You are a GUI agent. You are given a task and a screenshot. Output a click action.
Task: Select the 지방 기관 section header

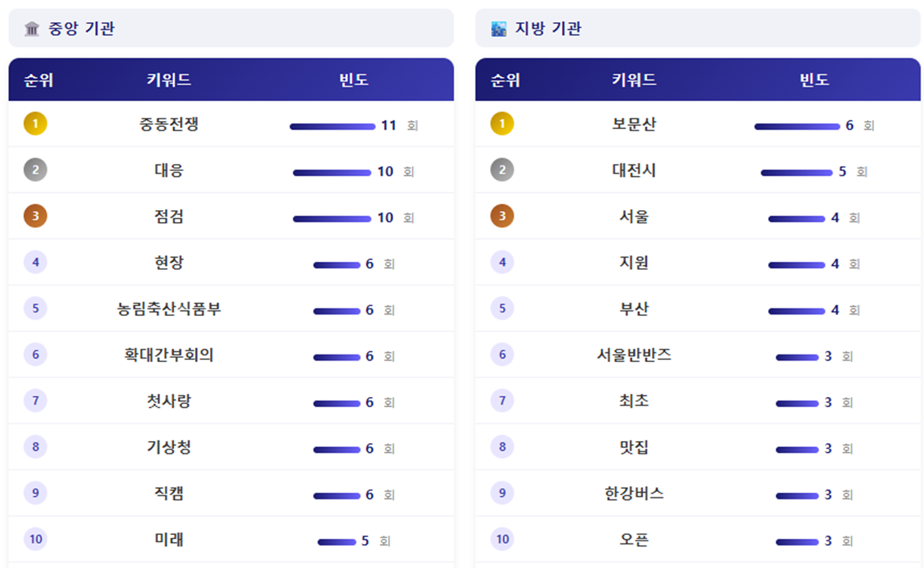[x=548, y=29]
